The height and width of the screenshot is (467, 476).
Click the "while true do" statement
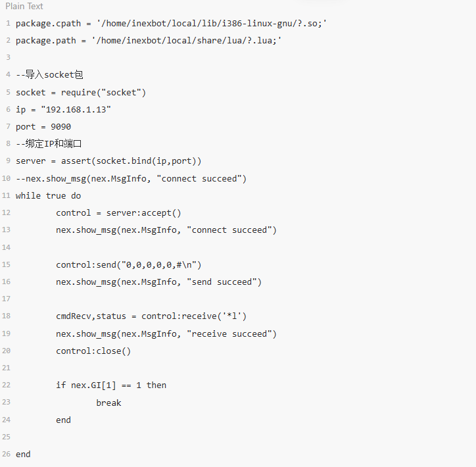point(49,195)
